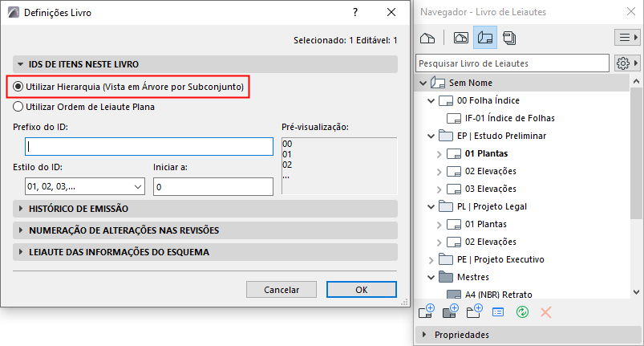Open the Estilo do ID dropdown
This screenshot has height=346, width=644.
click(84, 186)
